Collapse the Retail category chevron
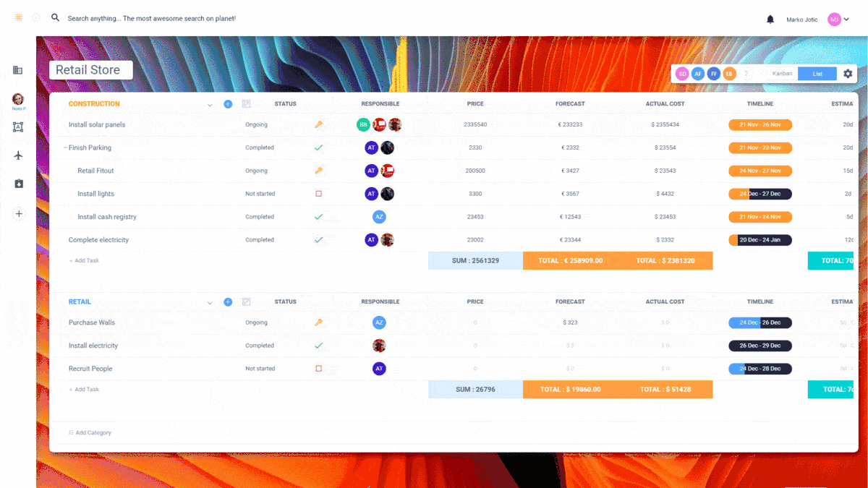 pos(210,303)
